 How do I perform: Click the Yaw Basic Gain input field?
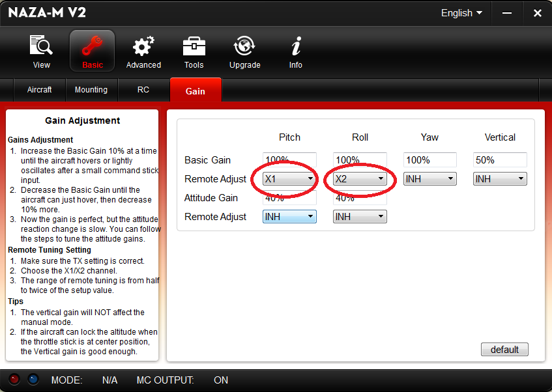pyautogui.click(x=429, y=160)
